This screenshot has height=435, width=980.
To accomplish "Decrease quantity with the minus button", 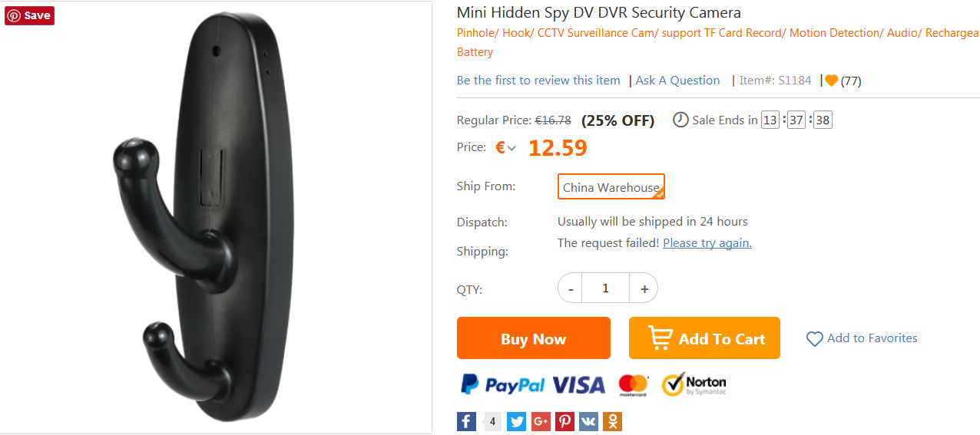I will coord(570,288).
